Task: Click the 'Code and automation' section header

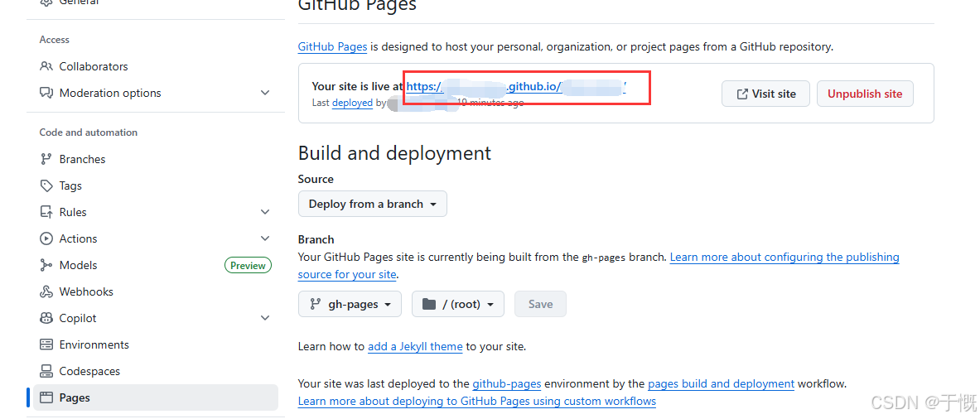Action: click(x=89, y=132)
